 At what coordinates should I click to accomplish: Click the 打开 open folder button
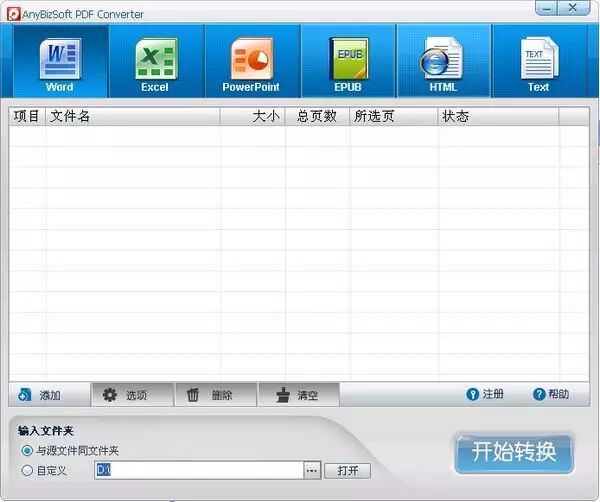(347, 471)
